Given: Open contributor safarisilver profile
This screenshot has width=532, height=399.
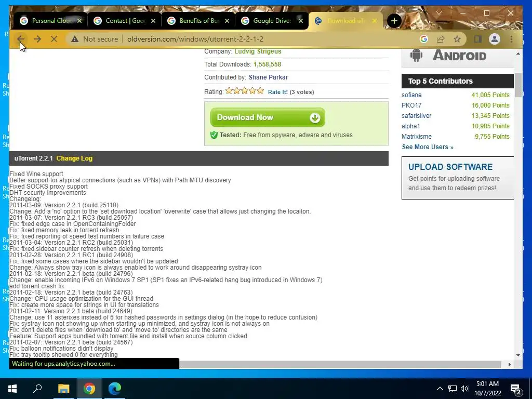Looking at the screenshot, I should [x=416, y=116].
